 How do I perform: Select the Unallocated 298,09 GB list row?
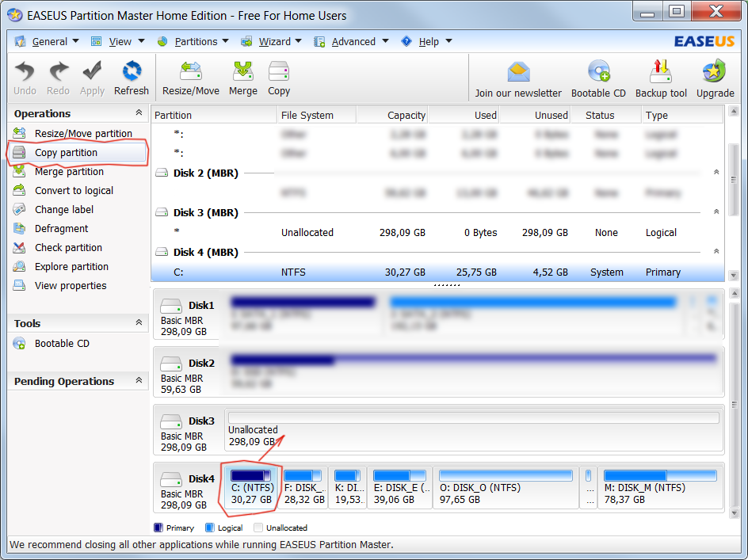point(437,233)
